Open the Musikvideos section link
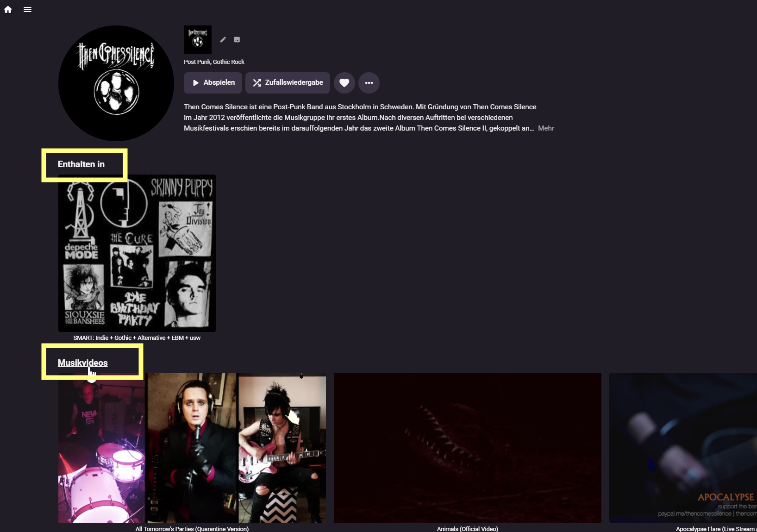Viewport: 757px width, 532px height. (83, 363)
